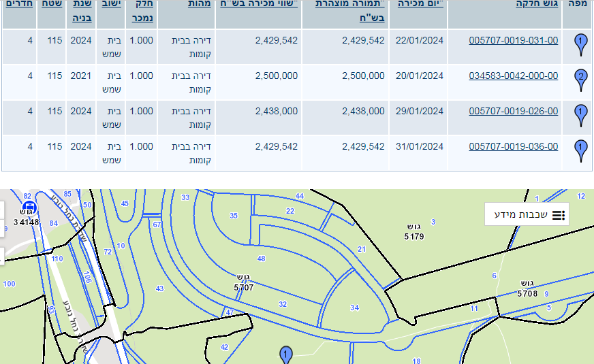Open parcel link 005707-0019-031-00
594x364 pixels.
(514, 40)
